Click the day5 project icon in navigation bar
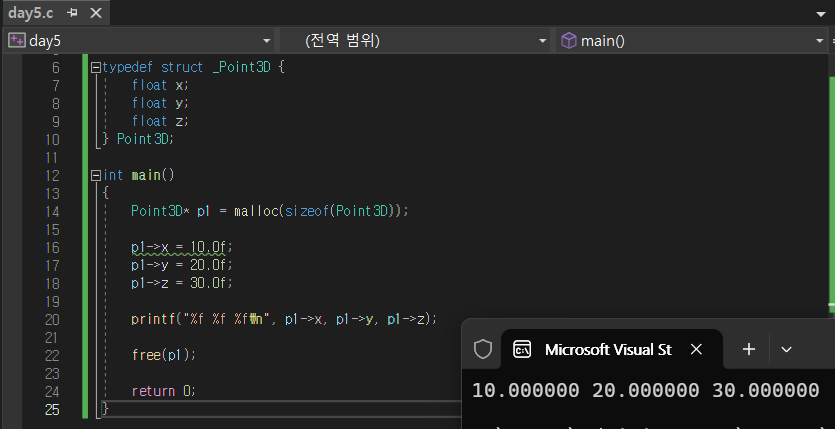 pos(17,40)
